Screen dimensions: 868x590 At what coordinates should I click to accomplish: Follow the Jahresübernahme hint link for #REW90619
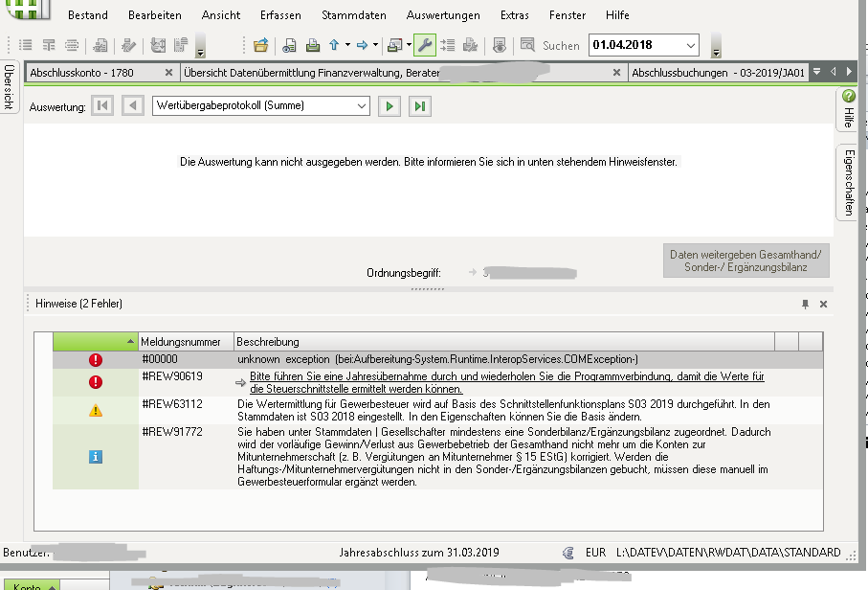pos(506,383)
